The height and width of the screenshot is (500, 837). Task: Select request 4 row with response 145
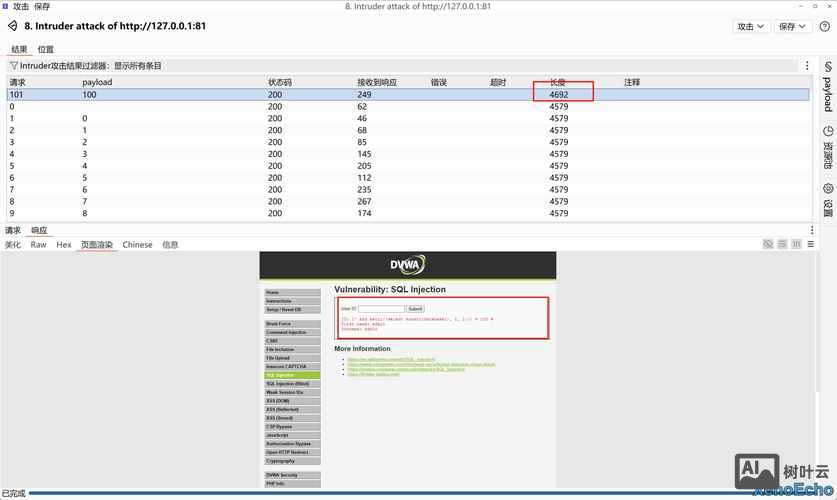[408, 154]
